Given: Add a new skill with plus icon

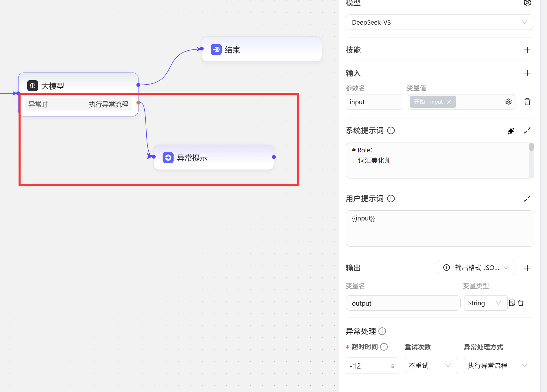Looking at the screenshot, I should (x=527, y=50).
